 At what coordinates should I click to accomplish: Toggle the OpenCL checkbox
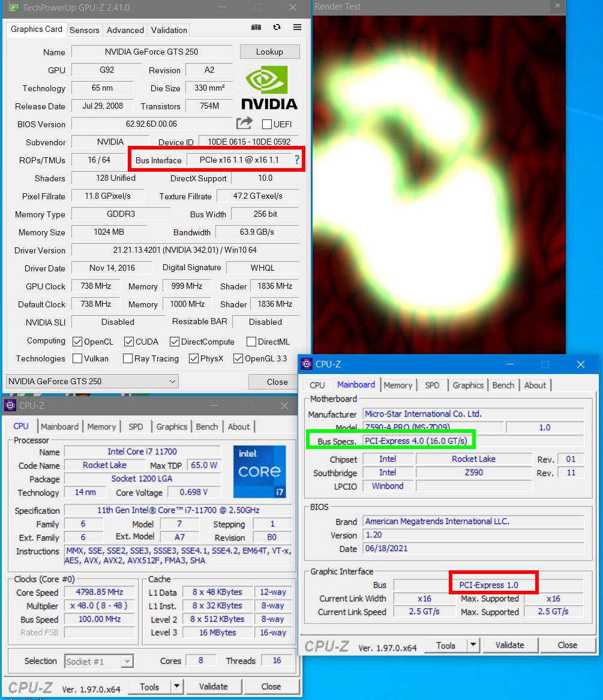(x=77, y=342)
